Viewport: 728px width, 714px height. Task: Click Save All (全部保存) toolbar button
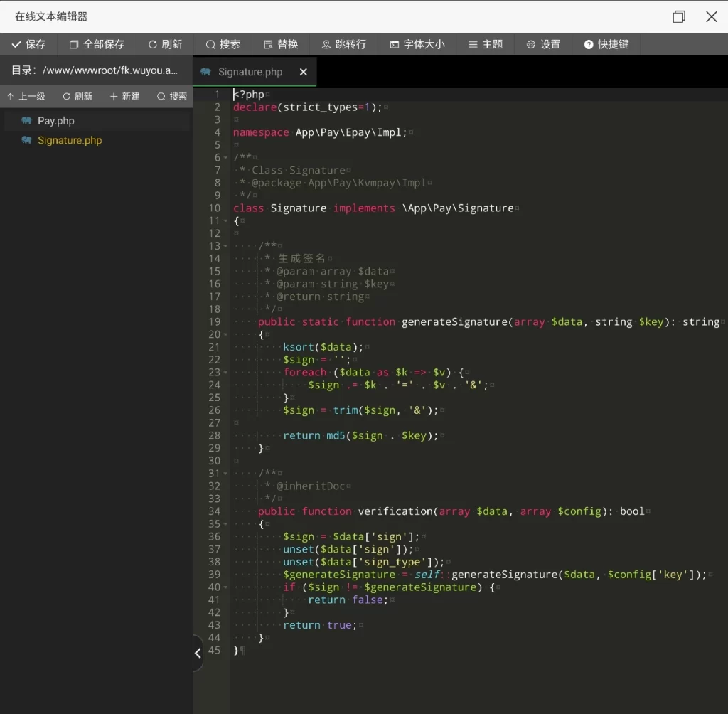[97, 44]
